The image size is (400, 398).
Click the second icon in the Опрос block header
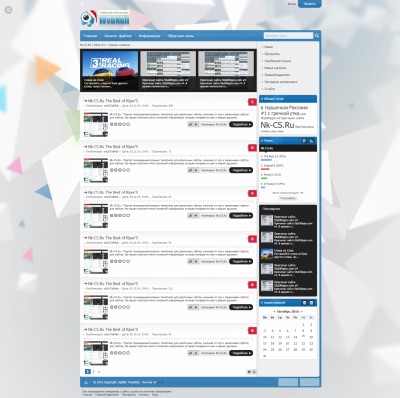(x=311, y=141)
